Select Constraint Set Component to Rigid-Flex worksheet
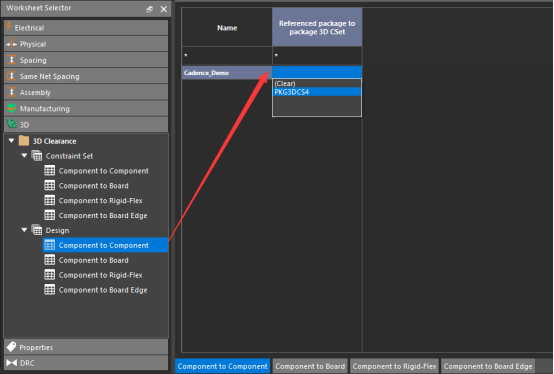 tap(100, 201)
